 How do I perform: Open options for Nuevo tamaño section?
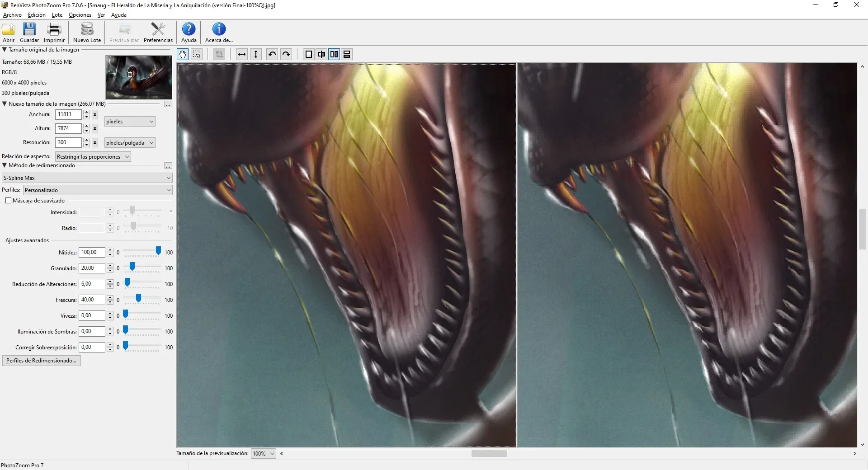click(168, 104)
